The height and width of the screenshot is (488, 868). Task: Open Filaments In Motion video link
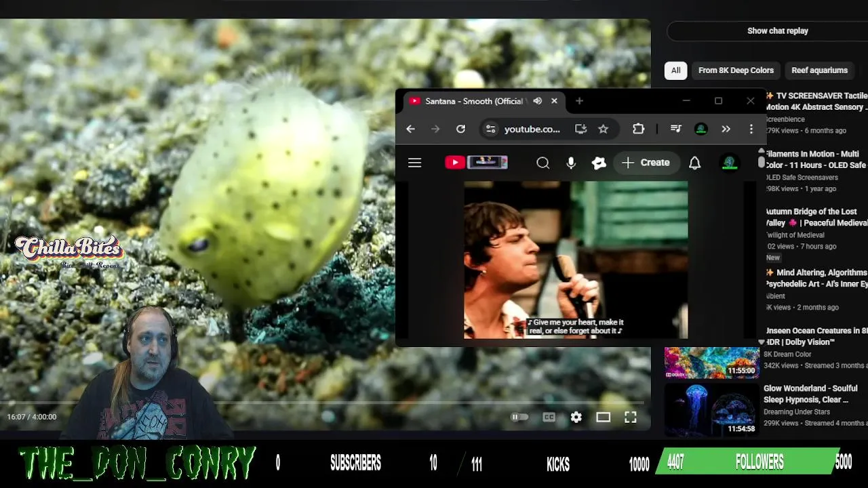click(x=816, y=159)
